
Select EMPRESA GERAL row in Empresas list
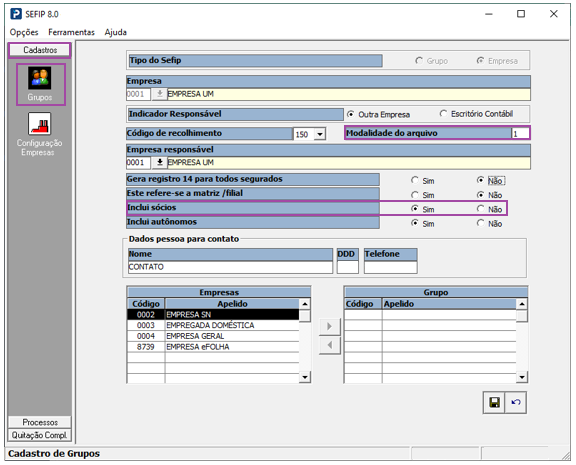213,336
